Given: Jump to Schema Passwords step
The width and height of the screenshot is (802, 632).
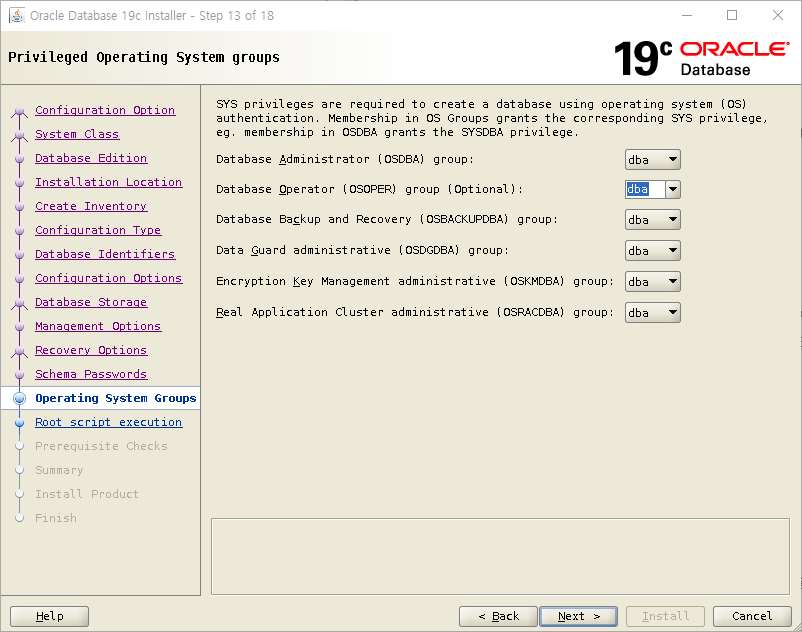Looking at the screenshot, I should pyautogui.click(x=91, y=374).
